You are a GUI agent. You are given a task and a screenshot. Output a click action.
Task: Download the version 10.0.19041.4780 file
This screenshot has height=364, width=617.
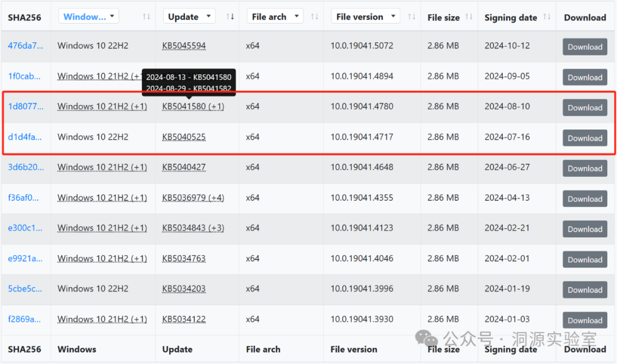pyautogui.click(x=585, y=108)
